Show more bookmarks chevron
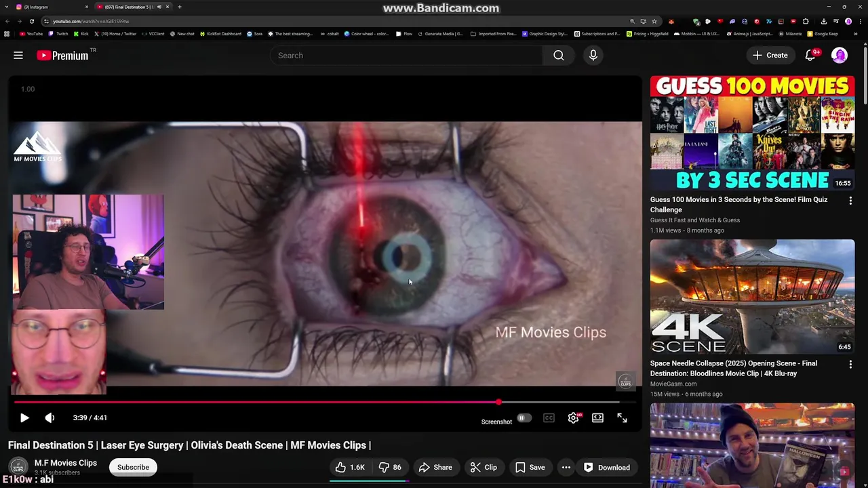868x488 pixels. [x=856, y=34]
